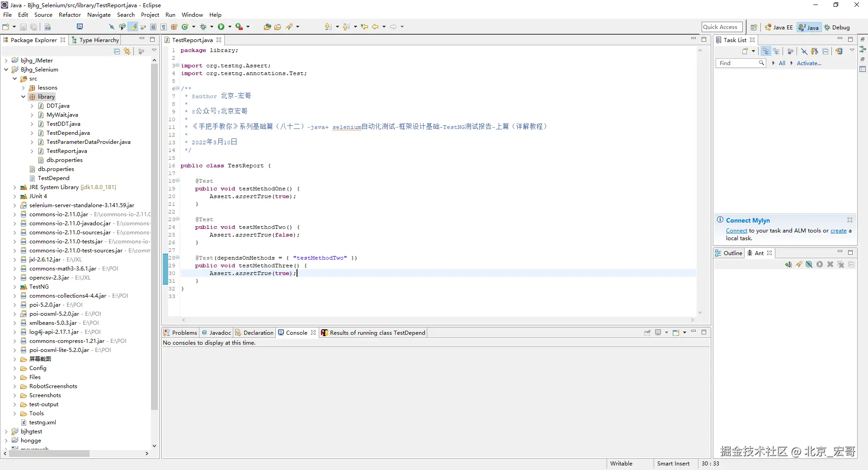Viewport: 868px width, 470px height.
Task: Toggle Categorized presentation in Task List
Action: pyautogui.click(x=766, y=51)
